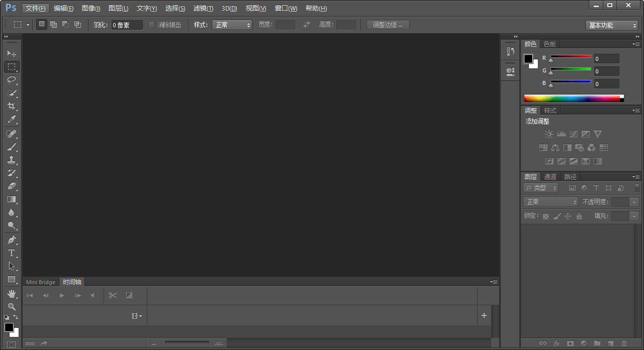Select the Move tool

tap(12, 53)
